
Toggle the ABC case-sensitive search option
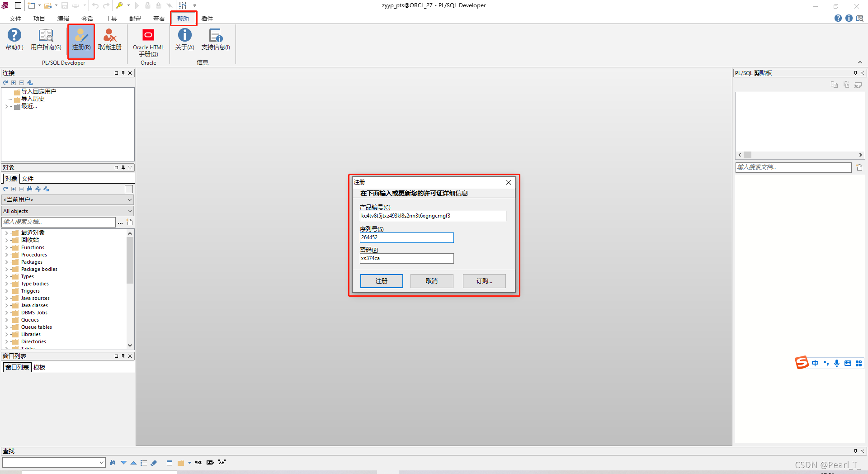(x=198, y=463)
